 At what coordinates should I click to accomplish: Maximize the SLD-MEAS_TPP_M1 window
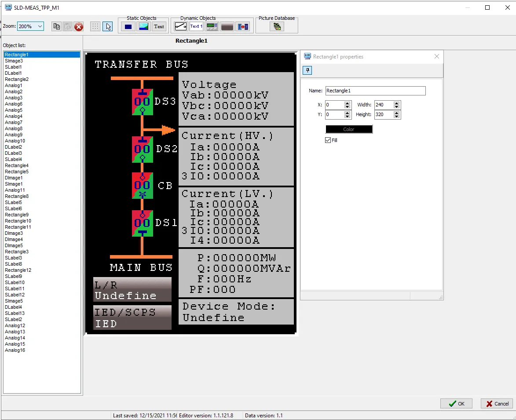[x=487, y=7]
